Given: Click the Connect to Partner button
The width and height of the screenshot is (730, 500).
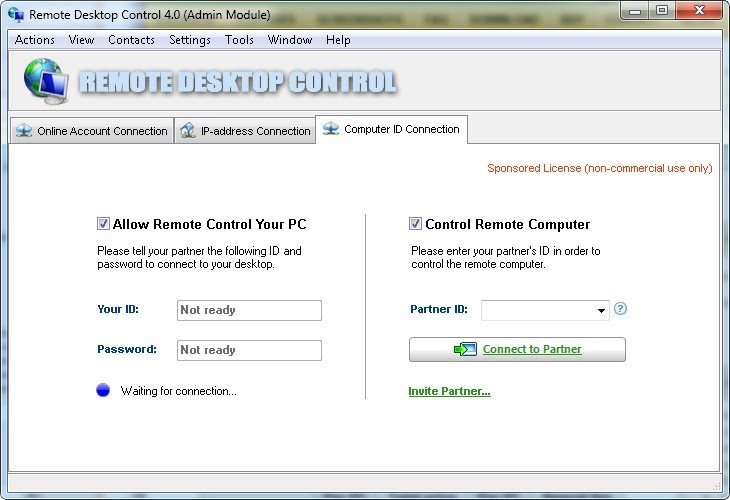Looking at the screenshot, I should coord(517,349).
